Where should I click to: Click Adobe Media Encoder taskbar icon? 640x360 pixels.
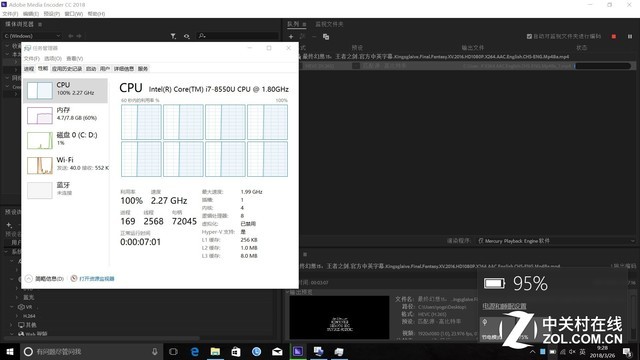tap(298, 351)
